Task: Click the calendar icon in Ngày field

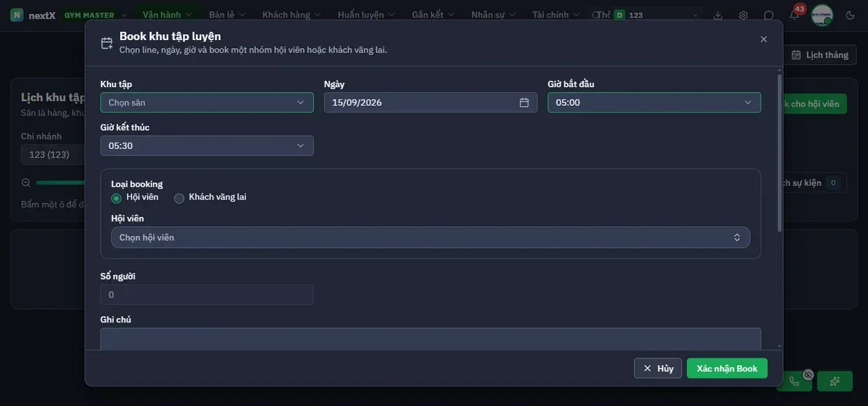Action: tap(524, 103)
